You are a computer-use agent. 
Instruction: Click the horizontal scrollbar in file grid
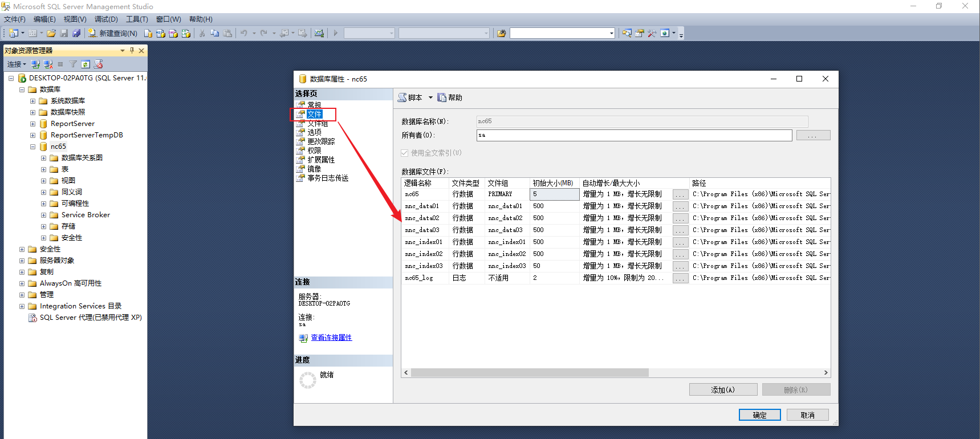pos(530,372)
